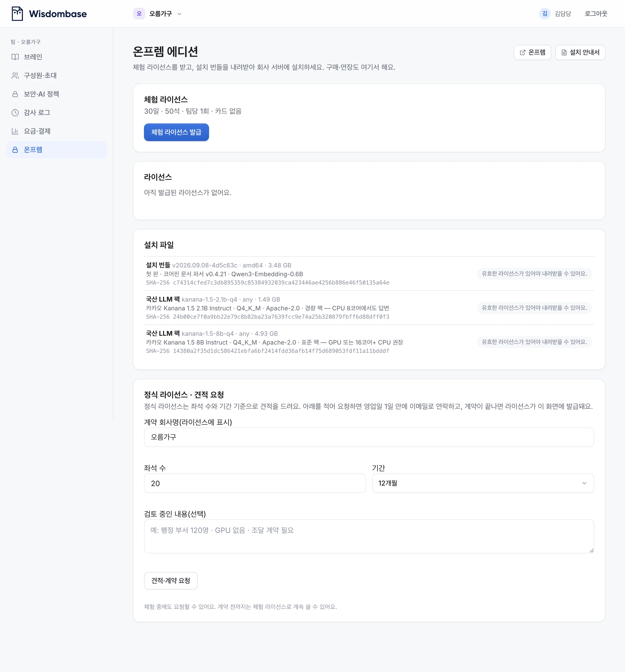Image resolution: width=625 pixels, height=672 pixels.
Task: Open the 설치 안내서 guide button text
Action: point(584,53)
